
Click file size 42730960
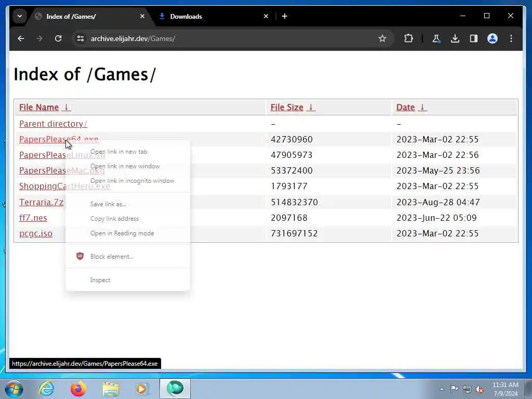(x=291, y=139)
